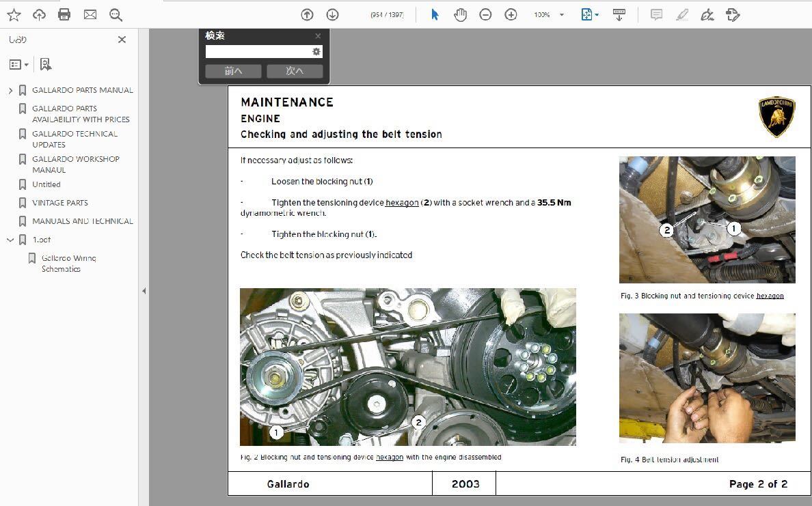The width and height of the screenshot is (812, 506).
Task: Click the cloud upload icon
Action: (x=40, y=15)
